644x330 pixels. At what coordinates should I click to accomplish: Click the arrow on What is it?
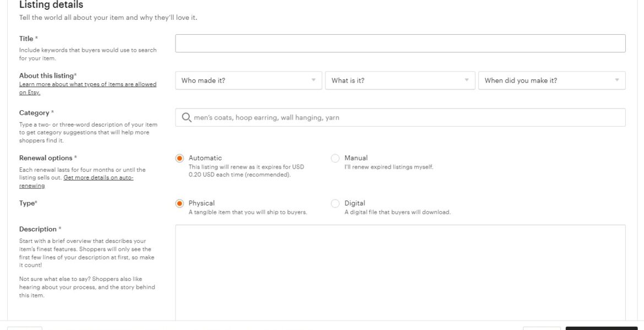[x=466, y=80]
